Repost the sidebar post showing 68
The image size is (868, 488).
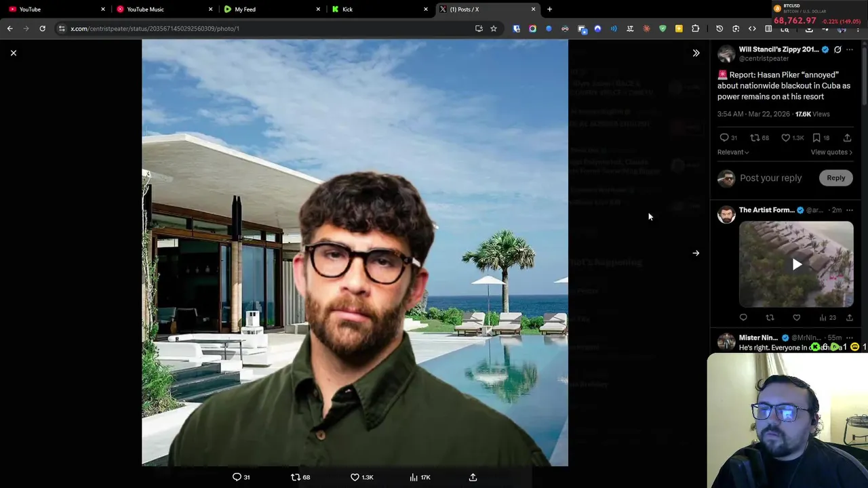(759, 138)
